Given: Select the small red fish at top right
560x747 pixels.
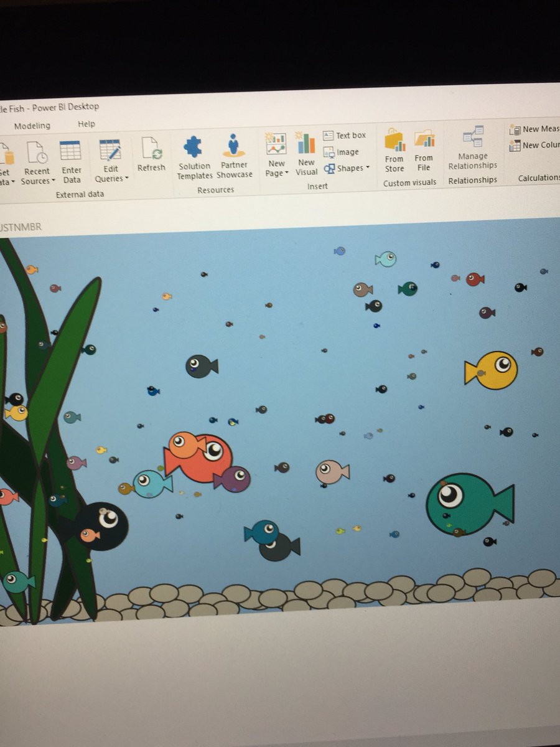Looking at the screenshot, I should [475, 279].
